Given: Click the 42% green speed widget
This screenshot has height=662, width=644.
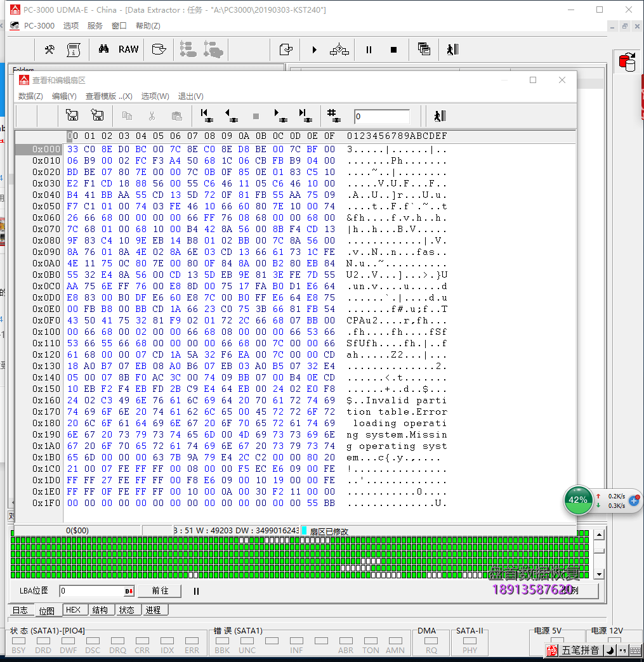Looking at the screenshot, I should [x=578, y=500].
